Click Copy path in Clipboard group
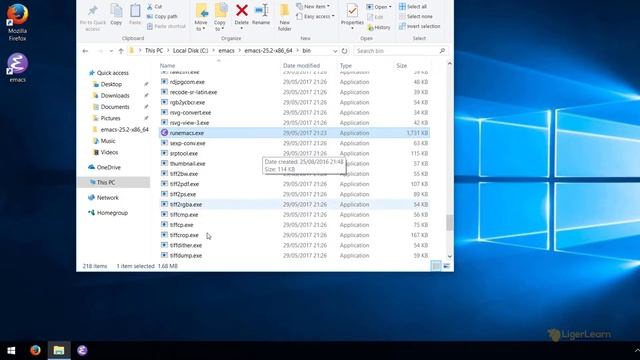This screenshot has width=640, height=360. click(162, 16)
